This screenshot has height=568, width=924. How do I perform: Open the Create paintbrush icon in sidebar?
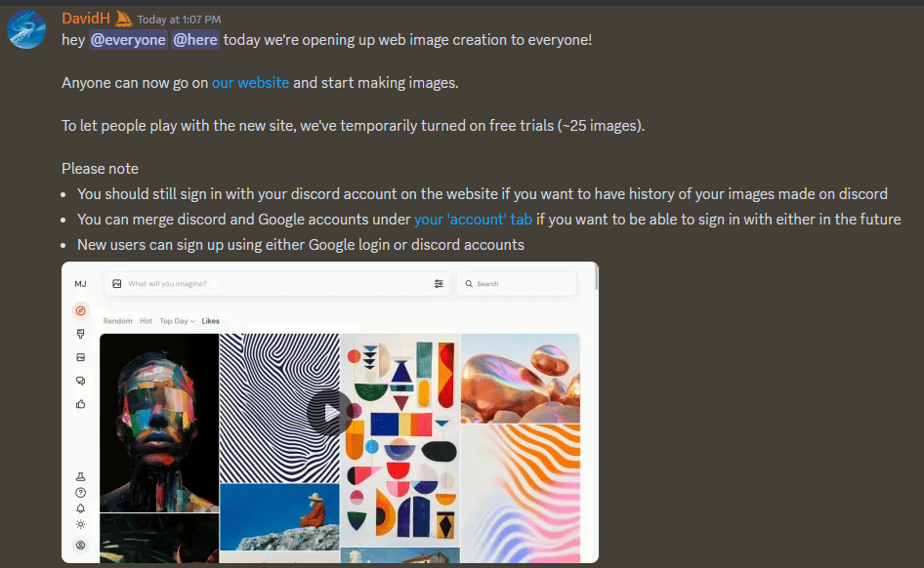[x=81, y=335]
